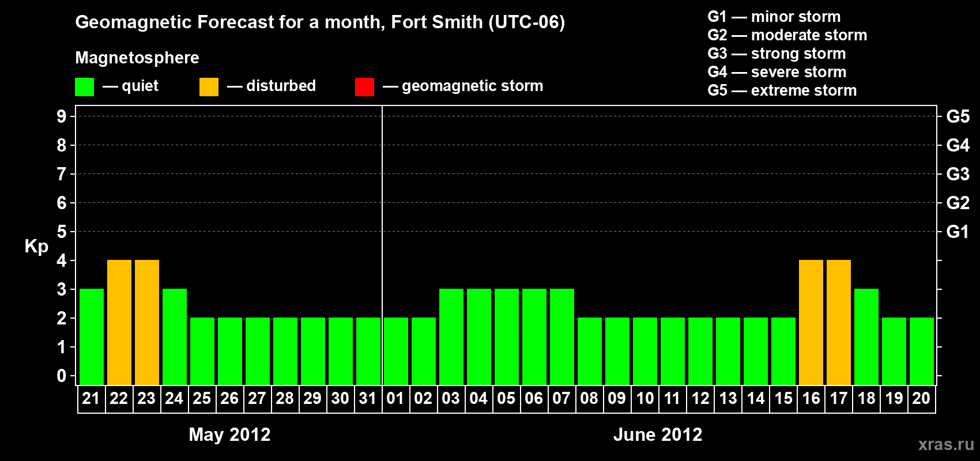Select the green bar for May 21
980x461 pixels.
[x=92, y=337]
